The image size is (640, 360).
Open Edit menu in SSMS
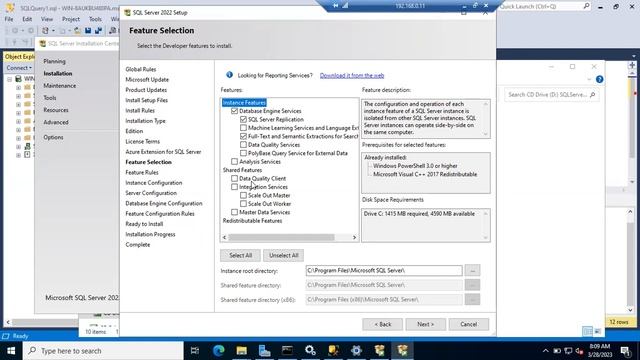tap(27, 19)
